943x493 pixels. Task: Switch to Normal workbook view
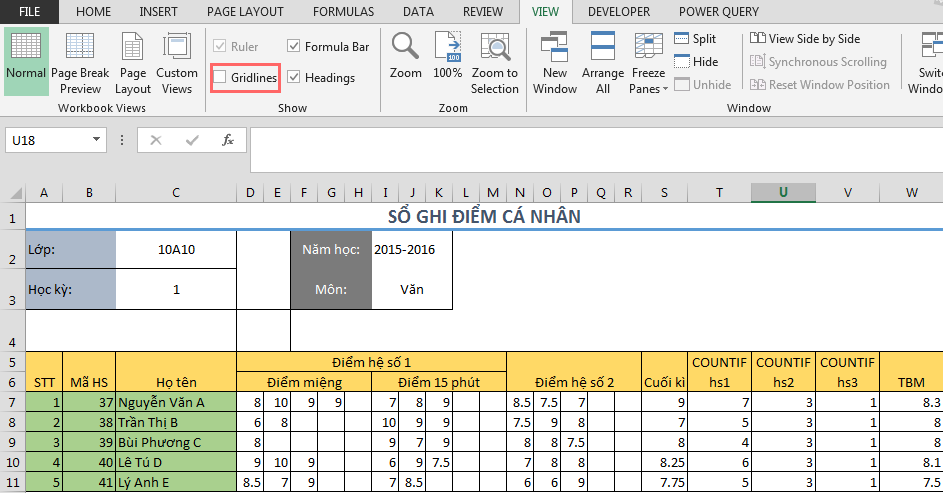[26, 60]
